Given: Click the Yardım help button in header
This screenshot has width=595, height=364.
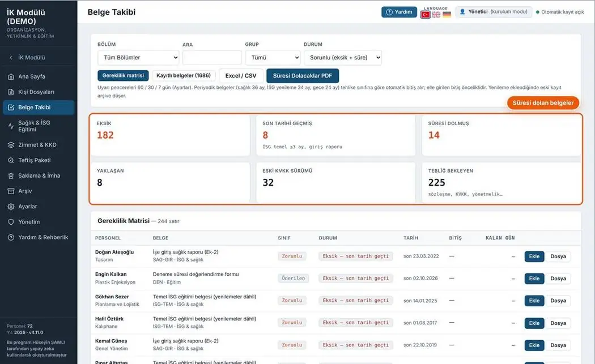Looking at the screenshot, I should point(399,12).
